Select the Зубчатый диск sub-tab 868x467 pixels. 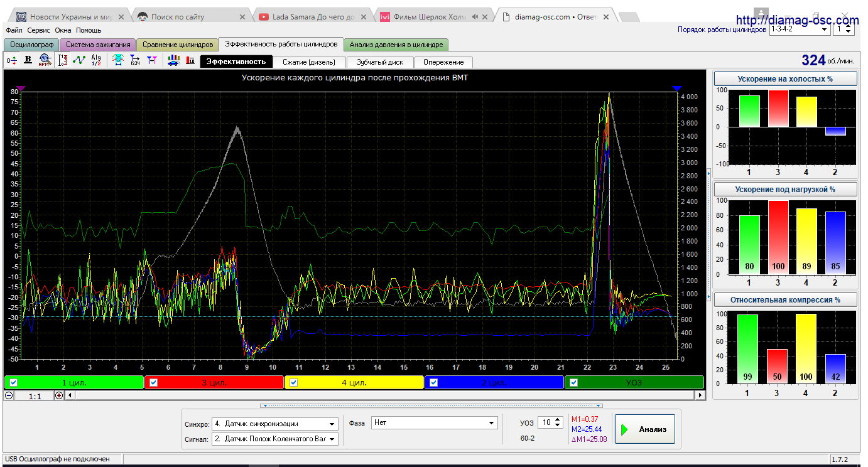click(x=379, y=62)
